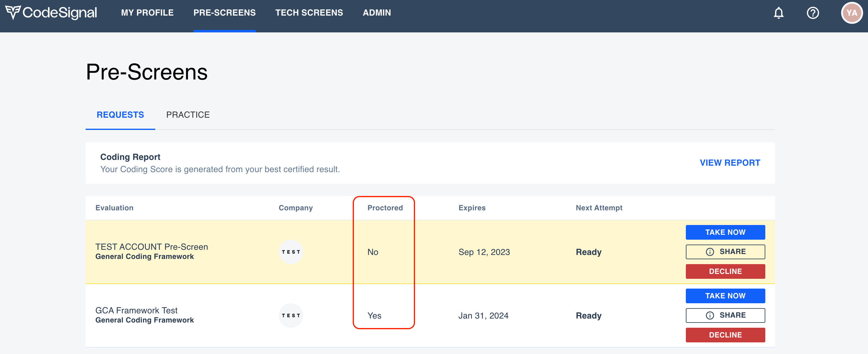The height and width of the screenshot is (354, 868).
Task: Go to My Profile in navigation
Action: click(147, 13)
